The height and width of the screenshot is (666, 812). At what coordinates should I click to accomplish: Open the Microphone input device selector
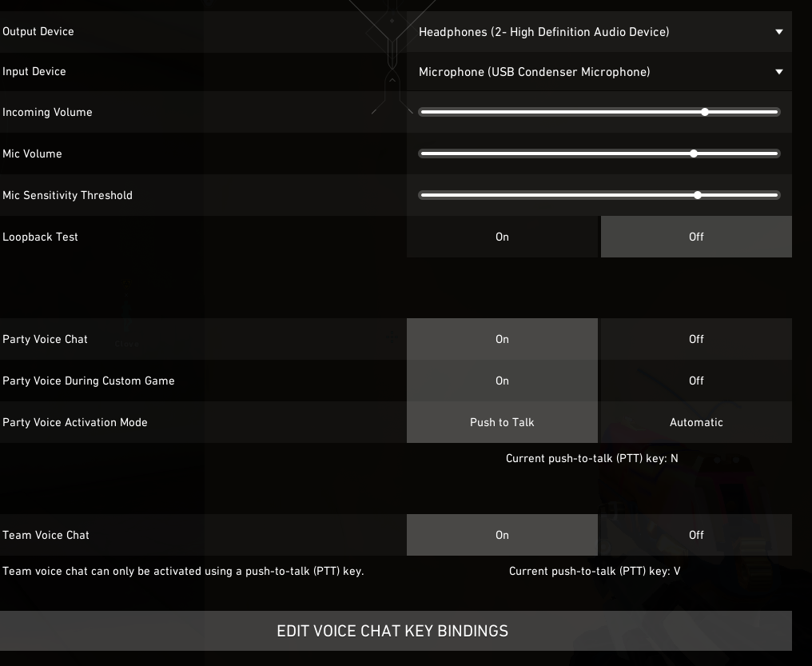point(534,72)
